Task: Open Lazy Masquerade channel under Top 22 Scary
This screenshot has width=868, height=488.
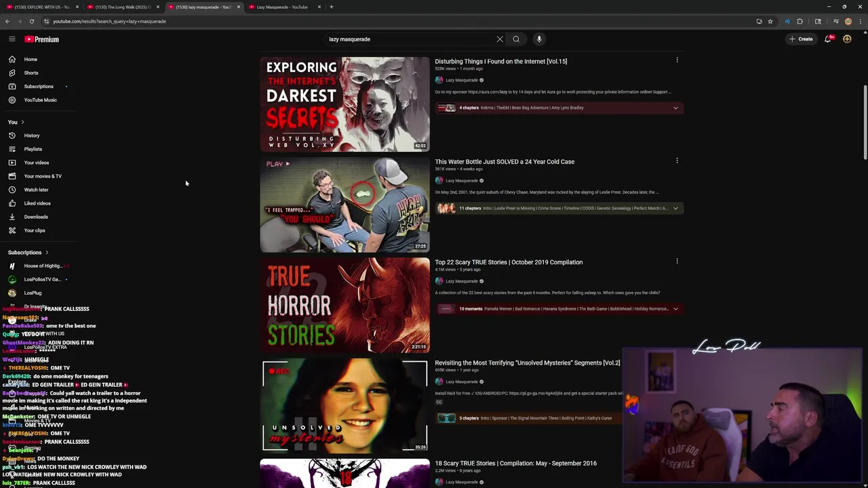Action: tap(461, 281)
